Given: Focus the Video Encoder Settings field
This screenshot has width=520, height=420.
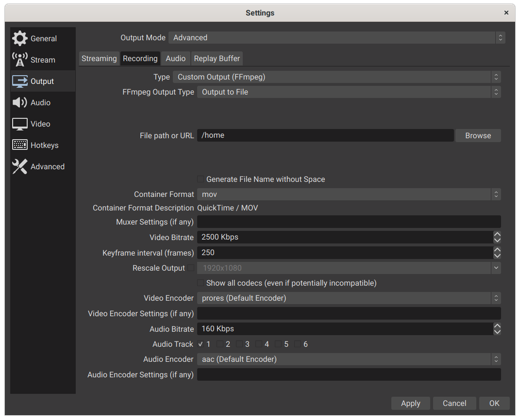Looking at the screenshot, I should 349,313.
